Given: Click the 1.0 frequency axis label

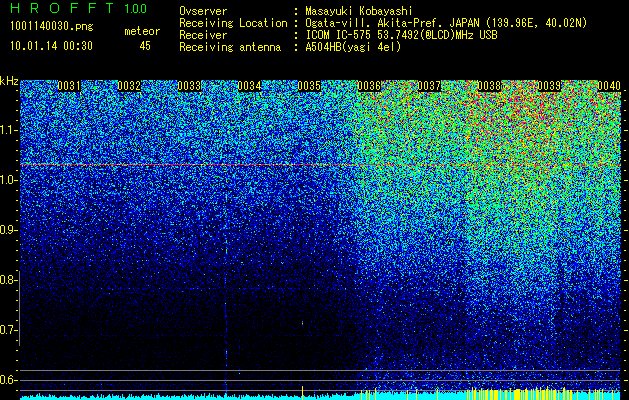Looking at the screenshot, I should [x=8, y=180].
